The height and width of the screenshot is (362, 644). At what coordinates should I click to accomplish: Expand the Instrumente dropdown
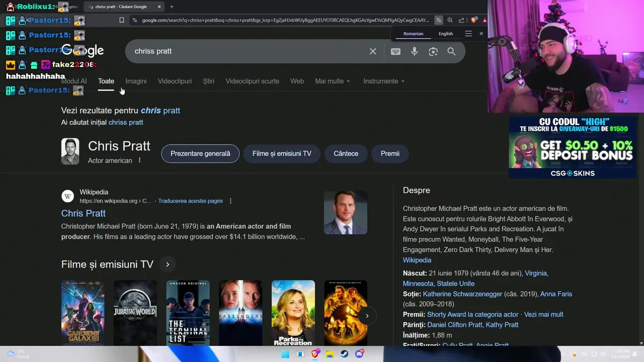[x=384, y=81]
